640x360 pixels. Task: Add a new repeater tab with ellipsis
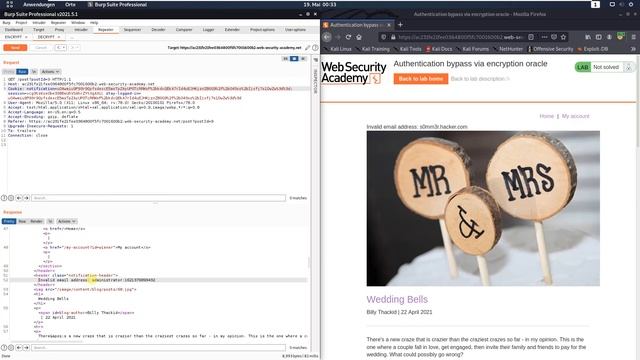71,37
